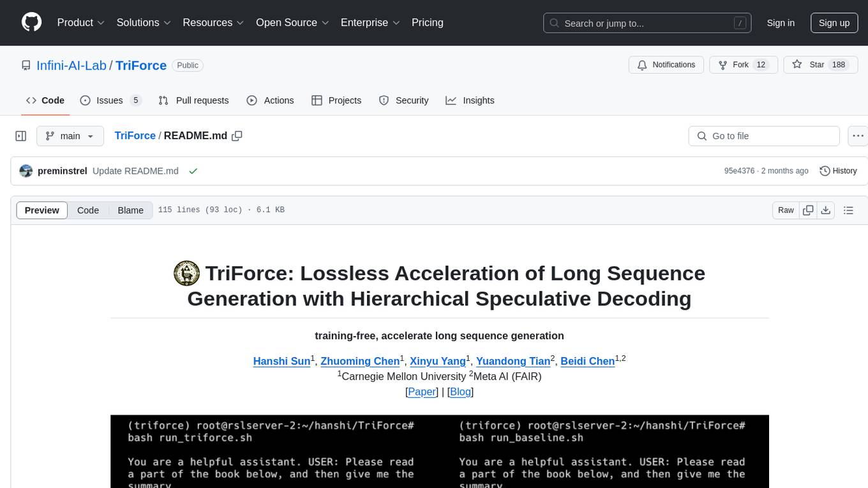View commit check status checkmark

click(193, 171)
